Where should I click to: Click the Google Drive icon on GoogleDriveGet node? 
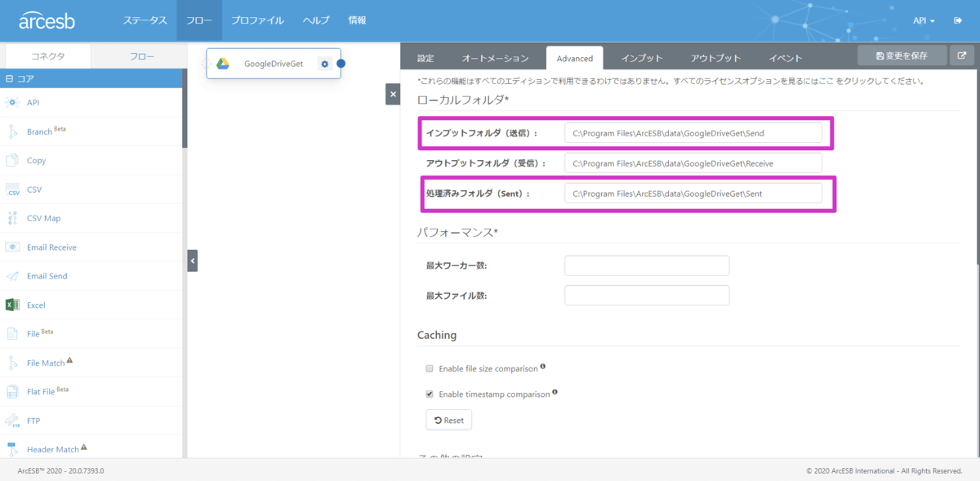click(x=223, y=64)
